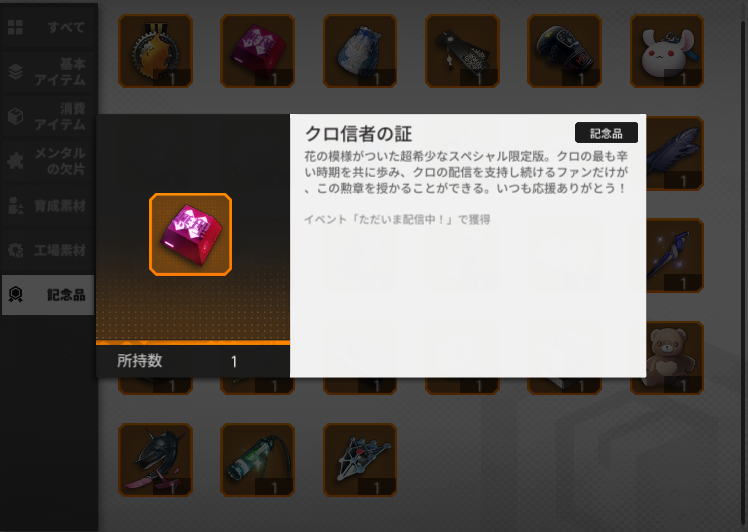Click the 記念品 sidebar tab
Viewport: 748px width, 532px height.
(48, 295)
